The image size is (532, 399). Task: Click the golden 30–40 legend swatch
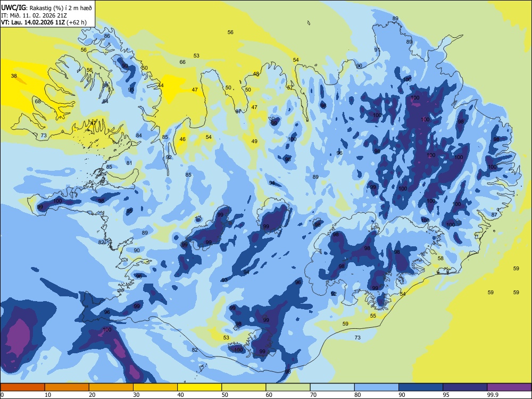click(x=155, y=387)
